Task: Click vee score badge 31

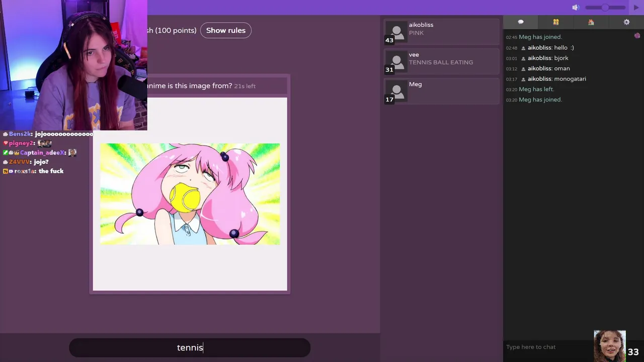Action: point(389,70)
